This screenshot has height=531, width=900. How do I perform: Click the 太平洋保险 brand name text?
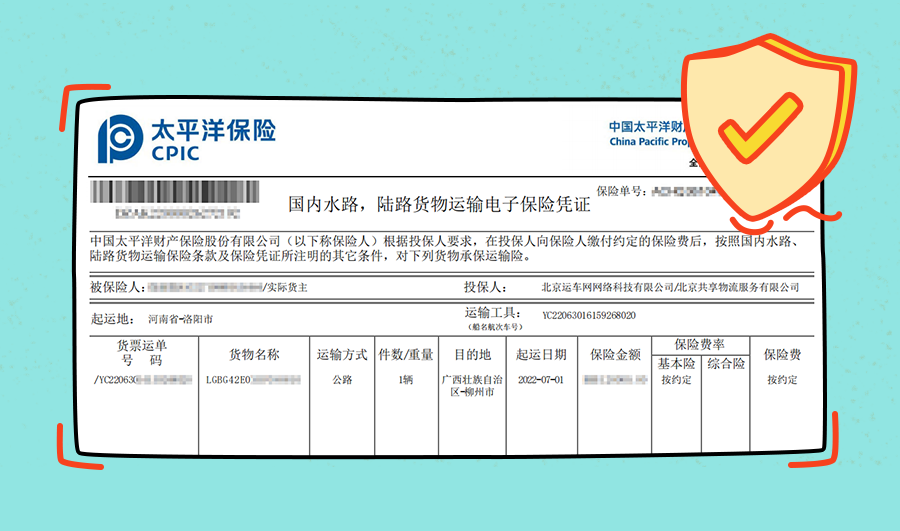click(212, 130)
